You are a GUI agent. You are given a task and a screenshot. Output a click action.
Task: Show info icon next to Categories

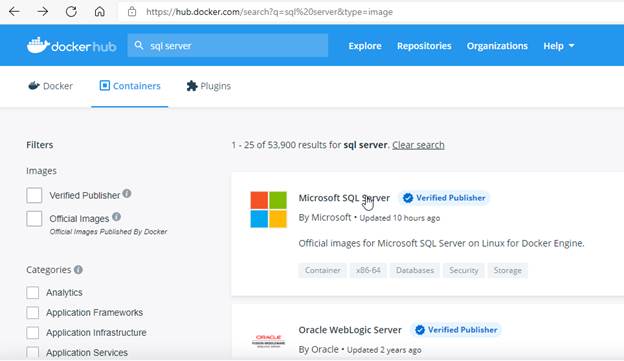point(78,269)
